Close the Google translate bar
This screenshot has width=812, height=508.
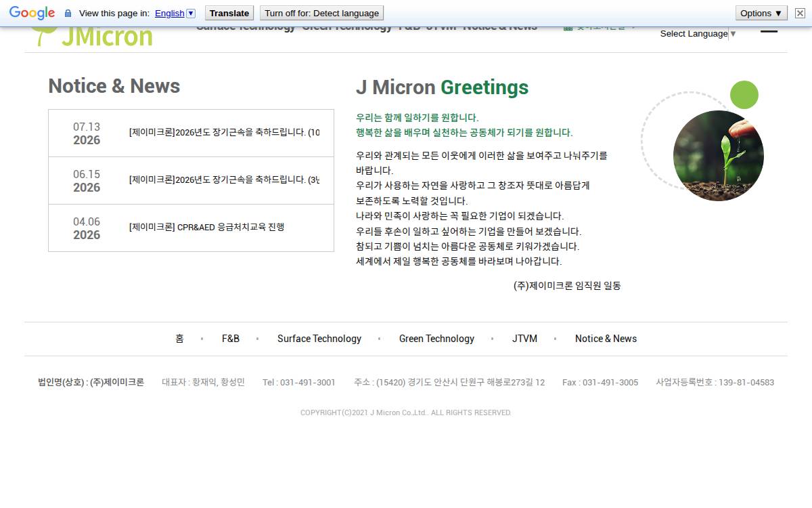[799, 13]
